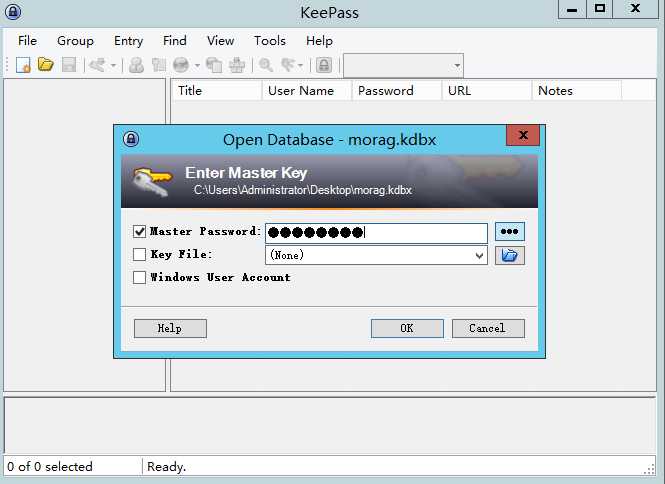
Task: Click the "Ready." status bar text
Action: 167,467
